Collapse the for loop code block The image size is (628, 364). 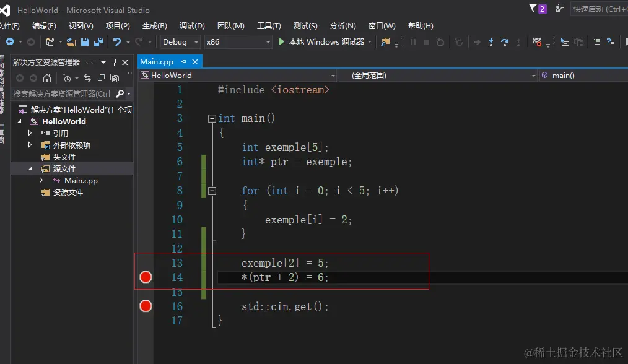pyautogui.click(x=212, y=191)
